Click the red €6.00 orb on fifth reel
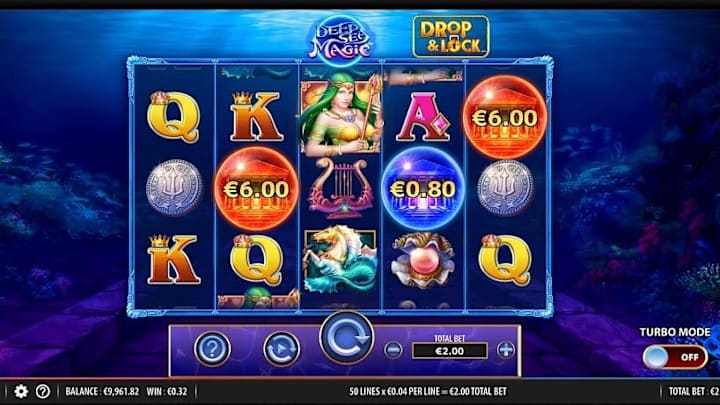 click(505, 118)
